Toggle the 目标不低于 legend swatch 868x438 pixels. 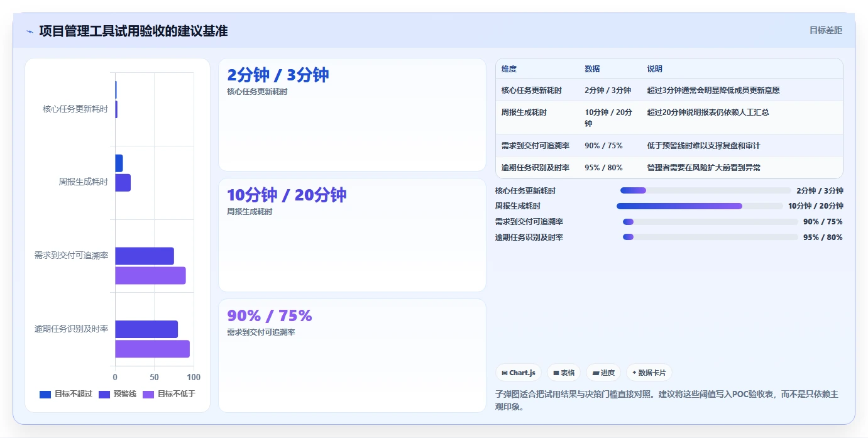tap(148, 395)
